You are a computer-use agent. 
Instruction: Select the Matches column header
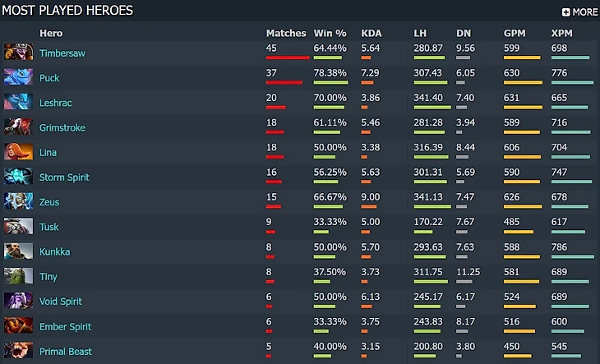286,33
